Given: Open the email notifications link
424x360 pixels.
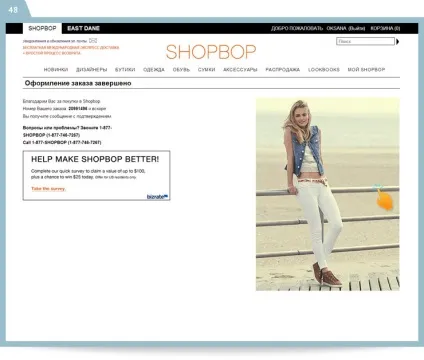Looking at the screenshot, I should coord(55,41).
